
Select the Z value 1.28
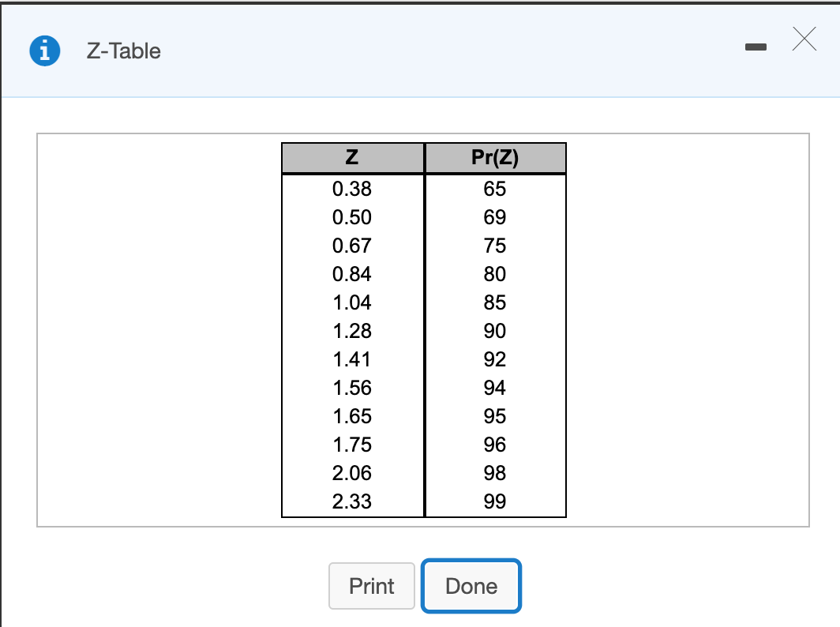click(x=352, y=331)
